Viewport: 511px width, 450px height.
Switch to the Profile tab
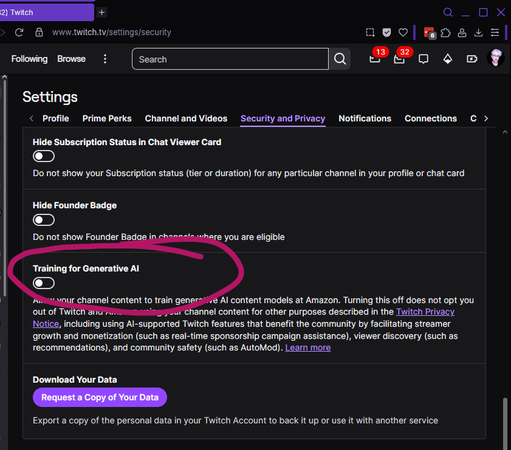[x=56, y=119]
